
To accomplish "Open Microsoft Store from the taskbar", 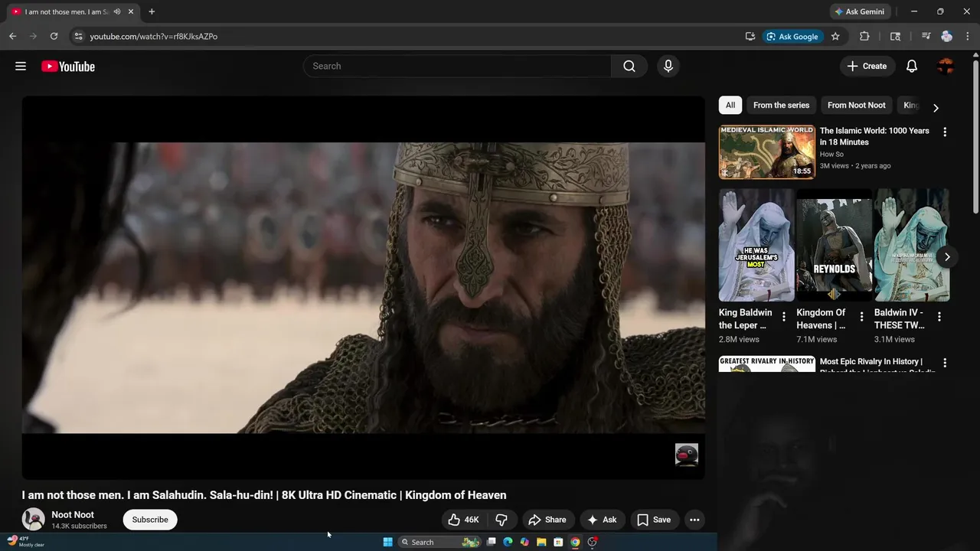I will click(558, 542).
